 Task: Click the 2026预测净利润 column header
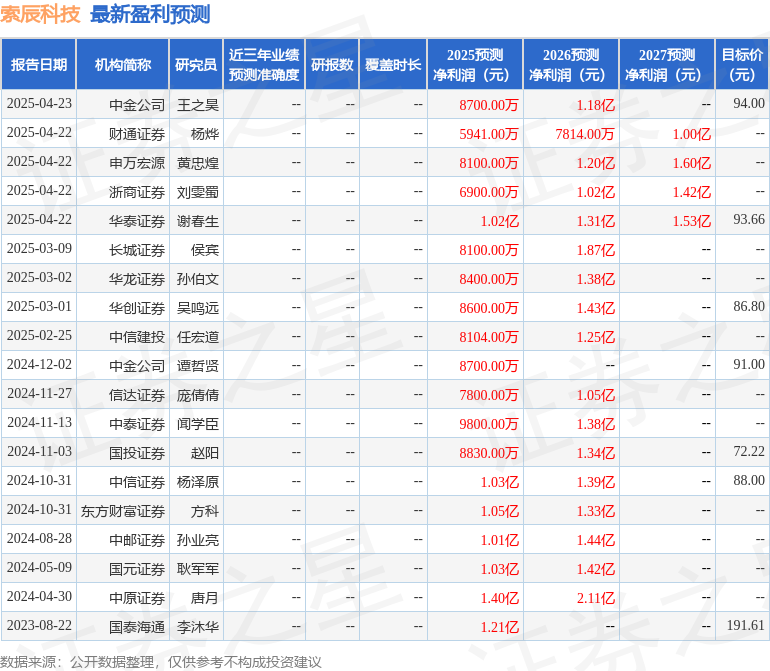[x=571, y=64]
